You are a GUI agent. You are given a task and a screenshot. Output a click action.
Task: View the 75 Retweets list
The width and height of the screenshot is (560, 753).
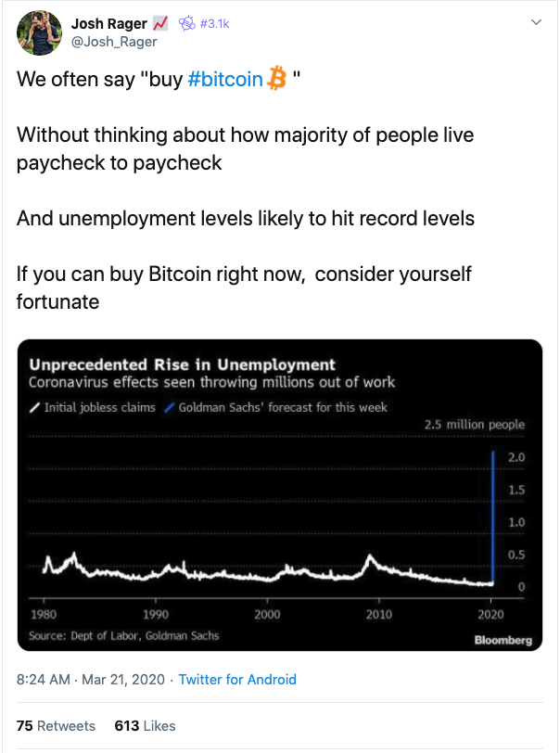(x=56, y=725)
